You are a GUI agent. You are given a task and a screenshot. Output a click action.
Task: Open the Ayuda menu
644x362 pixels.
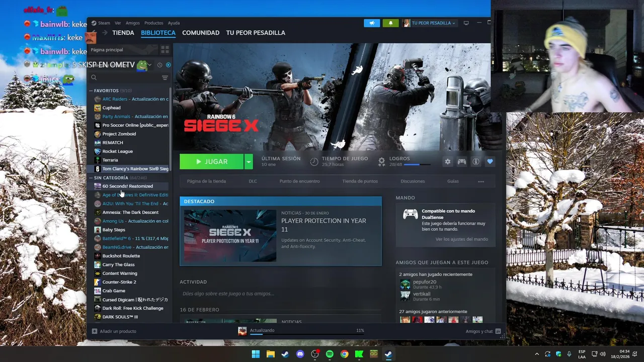click(x=174, y=23)
